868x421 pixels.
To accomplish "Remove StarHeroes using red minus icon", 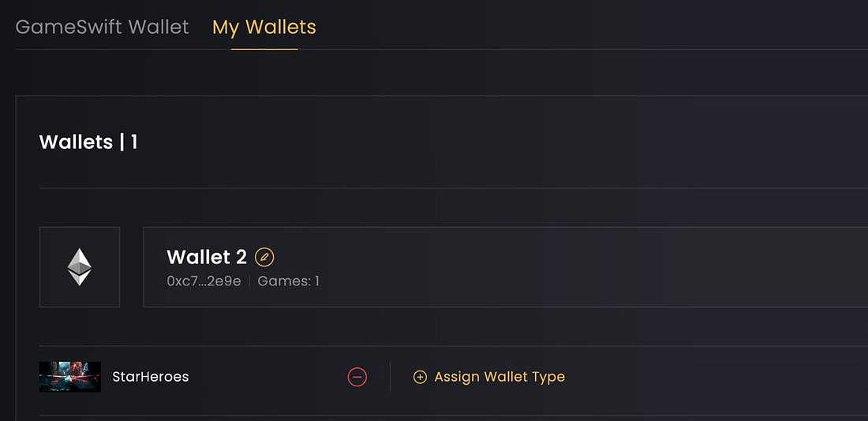I will point(357,377).
